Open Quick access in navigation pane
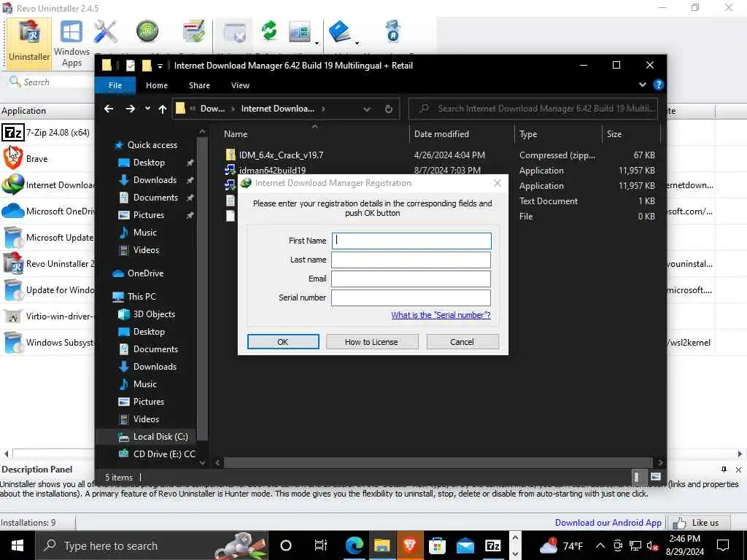 (152, 145)
